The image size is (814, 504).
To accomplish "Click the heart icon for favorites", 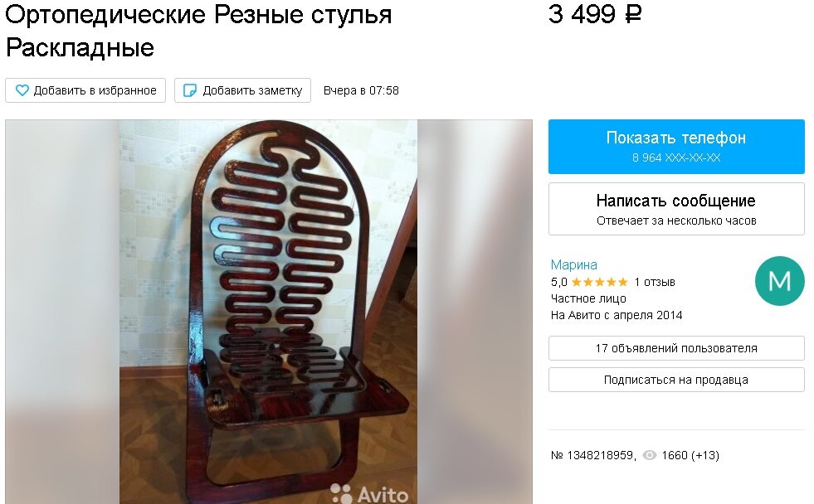I will (x=22, y=90).
